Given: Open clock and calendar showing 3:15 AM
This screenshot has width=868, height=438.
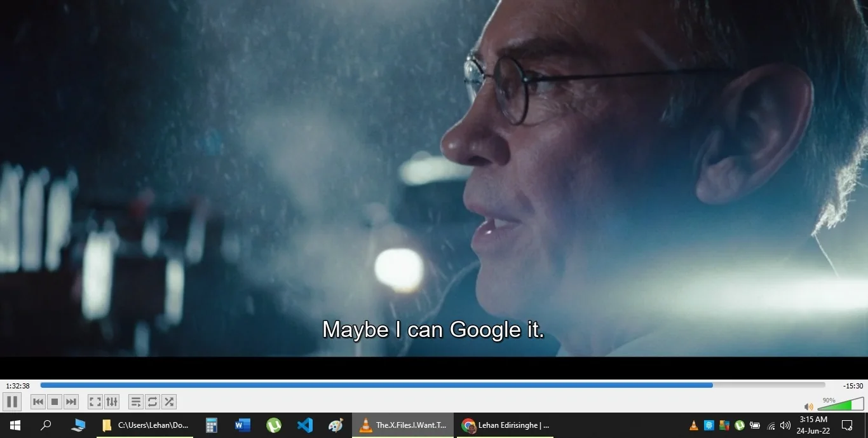Looking at the screenshot, I should pyautogui.click(x=814, y=425).
